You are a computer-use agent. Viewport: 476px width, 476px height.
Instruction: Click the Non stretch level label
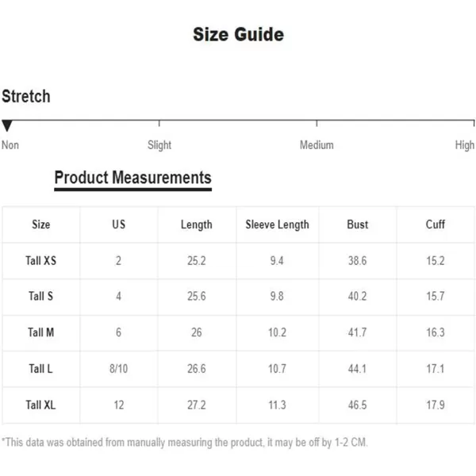pos(10,145)
